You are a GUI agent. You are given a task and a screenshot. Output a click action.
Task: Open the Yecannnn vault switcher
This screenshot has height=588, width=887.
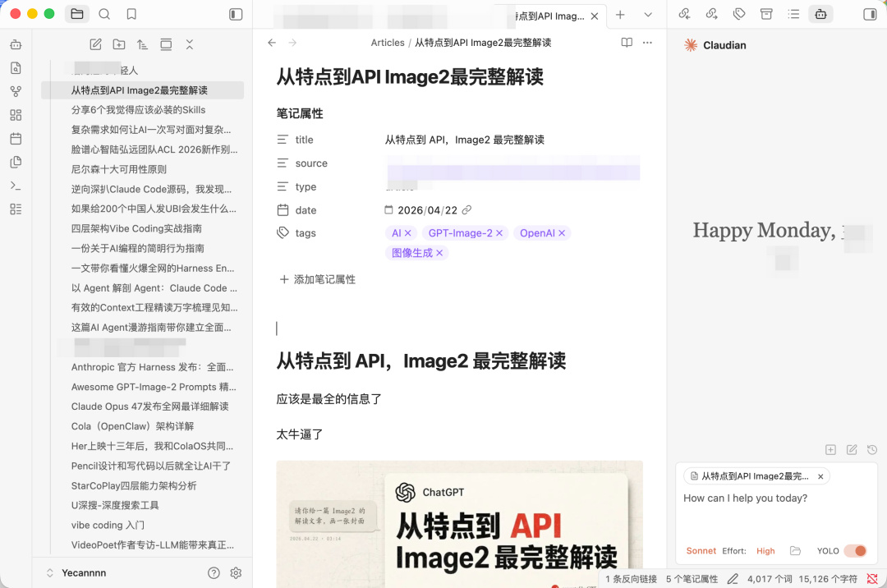point(76,572)
